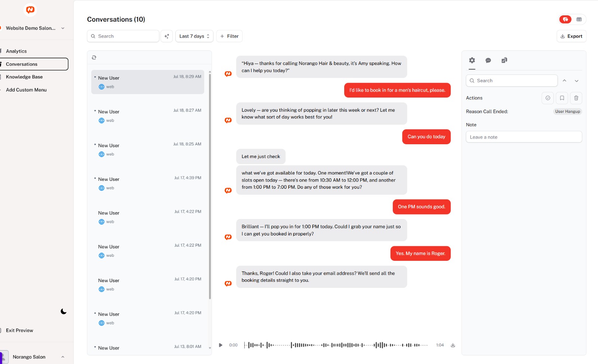The image size is (598, 364).
Task: Click the Leave a note field
Action: (523, 137)
